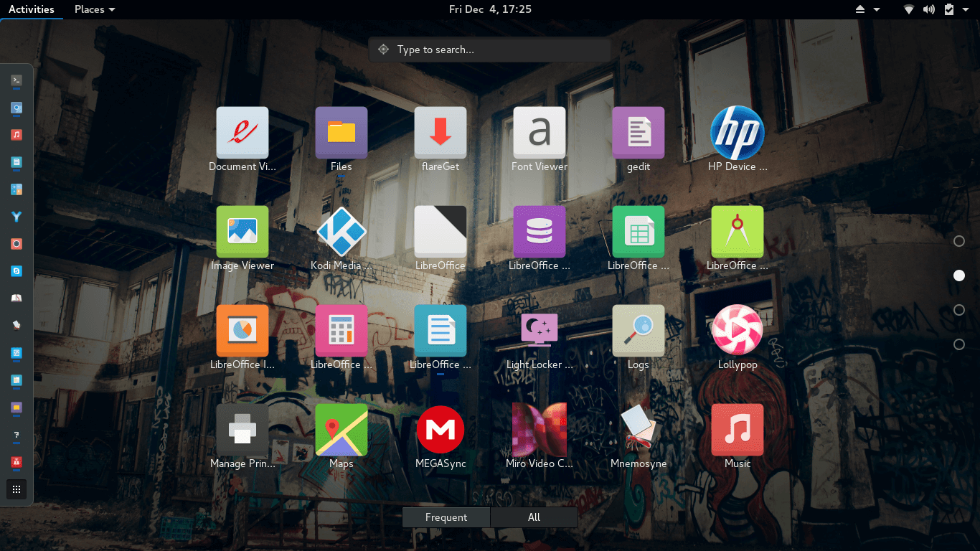
Task: Open Skype from the dock
Action: pos(17,271)
